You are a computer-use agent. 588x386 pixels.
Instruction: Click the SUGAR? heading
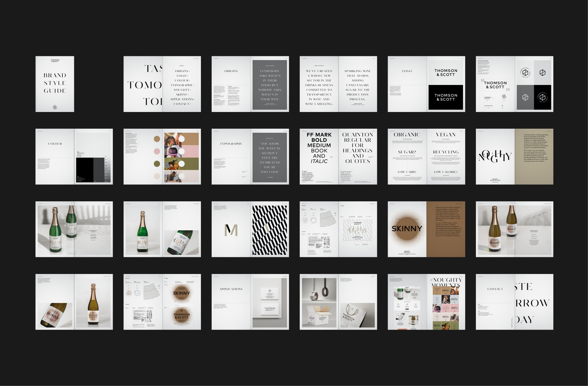tap(407, 152)
